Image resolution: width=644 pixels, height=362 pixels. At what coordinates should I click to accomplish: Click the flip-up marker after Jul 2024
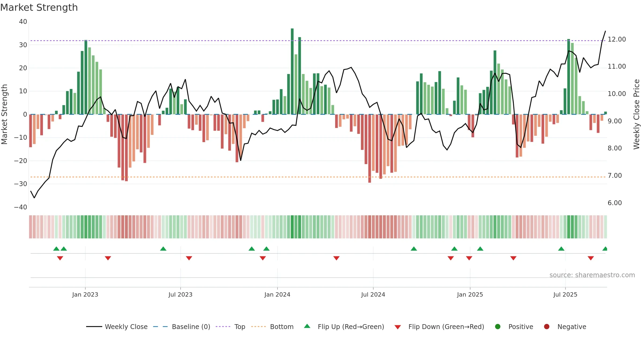(414, 249)
